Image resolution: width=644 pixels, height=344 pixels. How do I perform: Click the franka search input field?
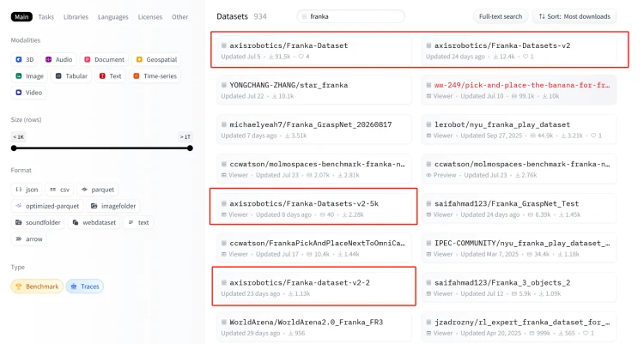click(350, 16)
